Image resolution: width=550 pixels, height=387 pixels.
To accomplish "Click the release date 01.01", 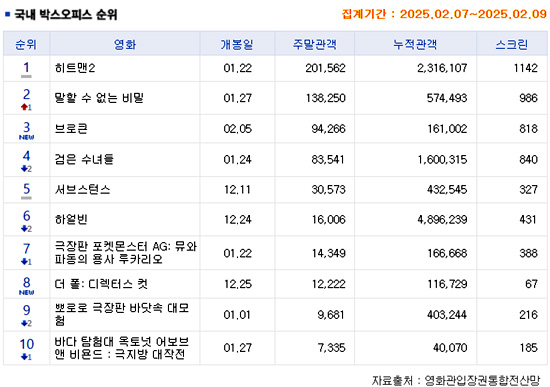I will coord(237,315).
